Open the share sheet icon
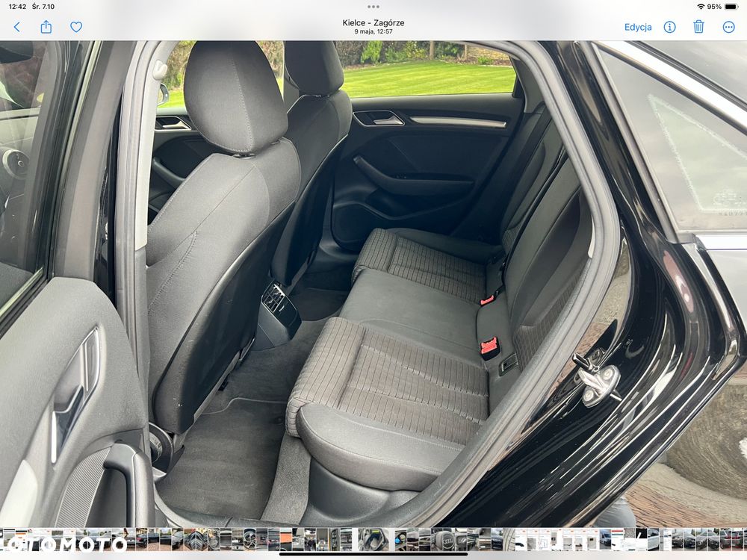 46,27
